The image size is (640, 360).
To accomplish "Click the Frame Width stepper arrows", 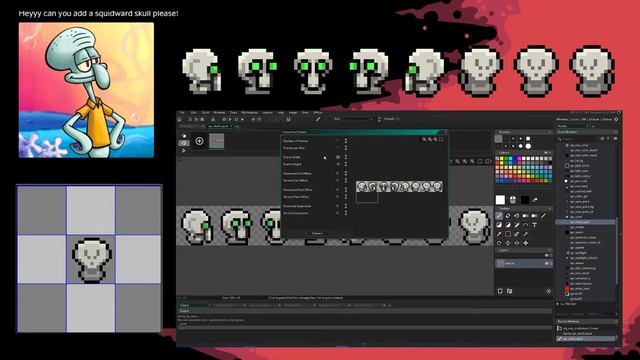I will pos(345,157).
